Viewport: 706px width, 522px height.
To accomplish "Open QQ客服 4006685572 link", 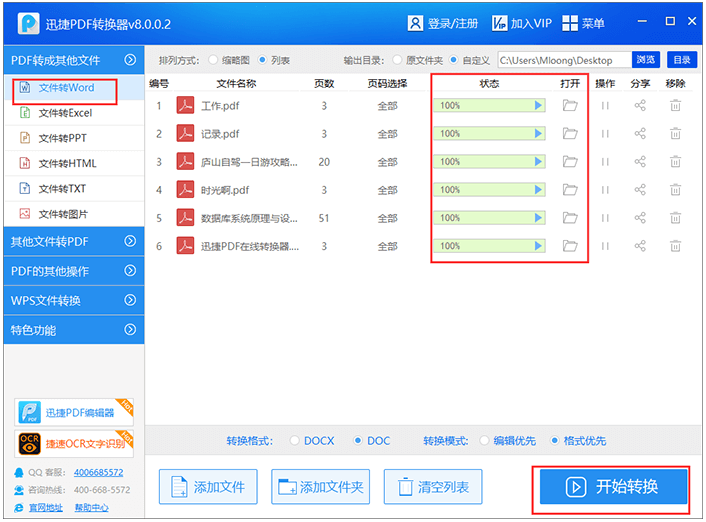I will [x=99, y=472].
